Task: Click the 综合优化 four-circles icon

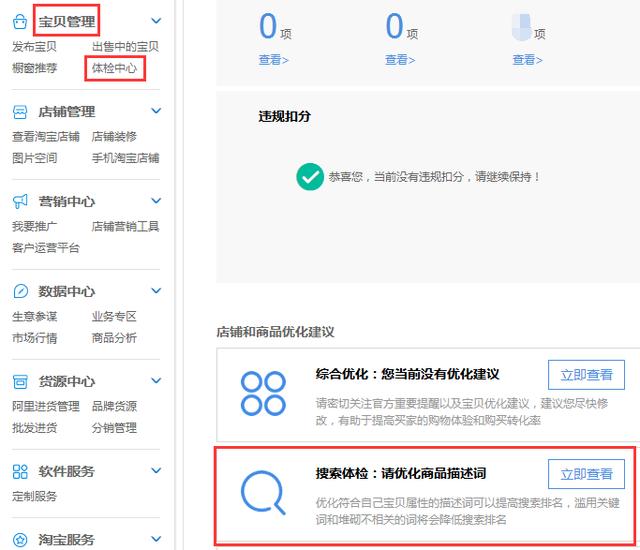Action: 263,393
